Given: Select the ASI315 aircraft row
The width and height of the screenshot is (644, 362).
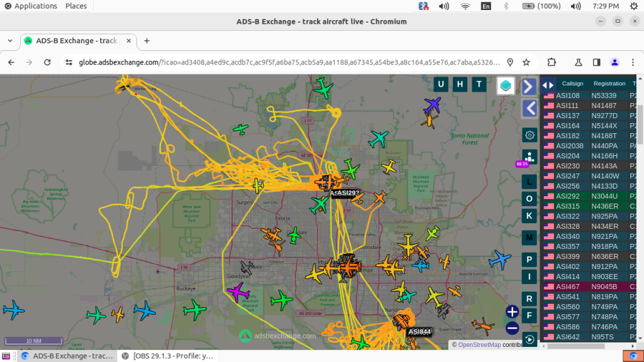Looking at the screenshot, I should point(590,206).
